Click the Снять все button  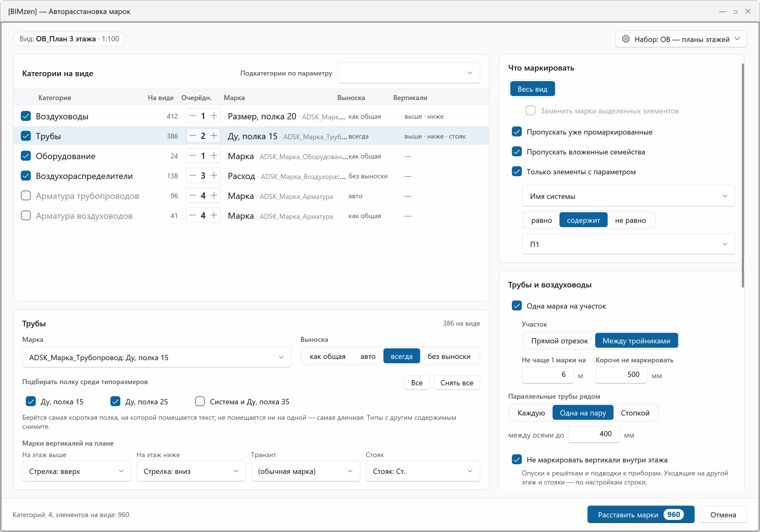point(456,383)
